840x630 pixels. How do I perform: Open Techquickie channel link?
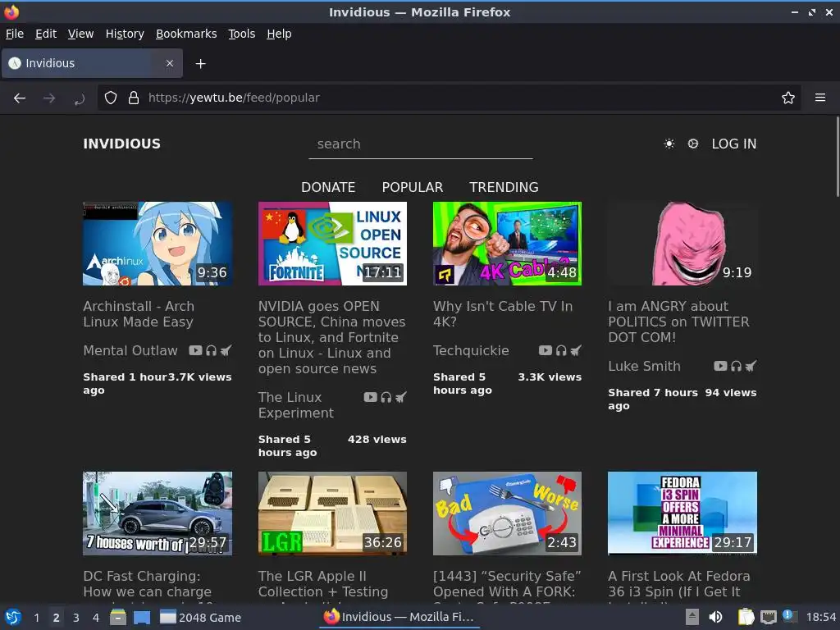tap(471, 350)
